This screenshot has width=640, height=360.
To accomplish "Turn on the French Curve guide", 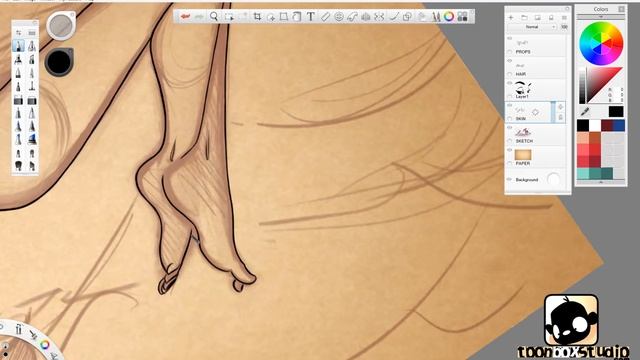I will (x=352, y=16).
